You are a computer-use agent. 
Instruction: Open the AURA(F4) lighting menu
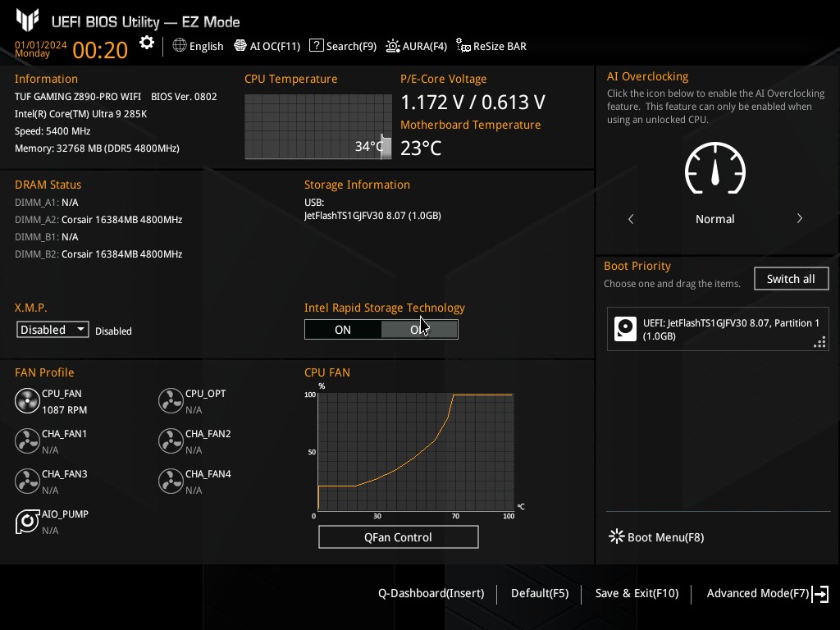[x=416, y=46]
